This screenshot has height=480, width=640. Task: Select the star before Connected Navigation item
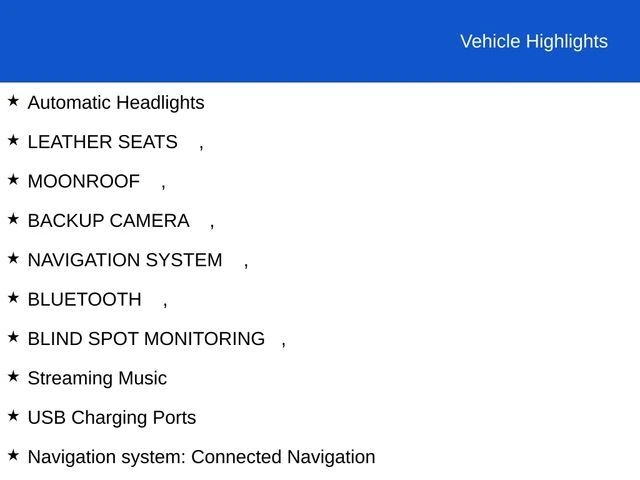pos(13,456)
